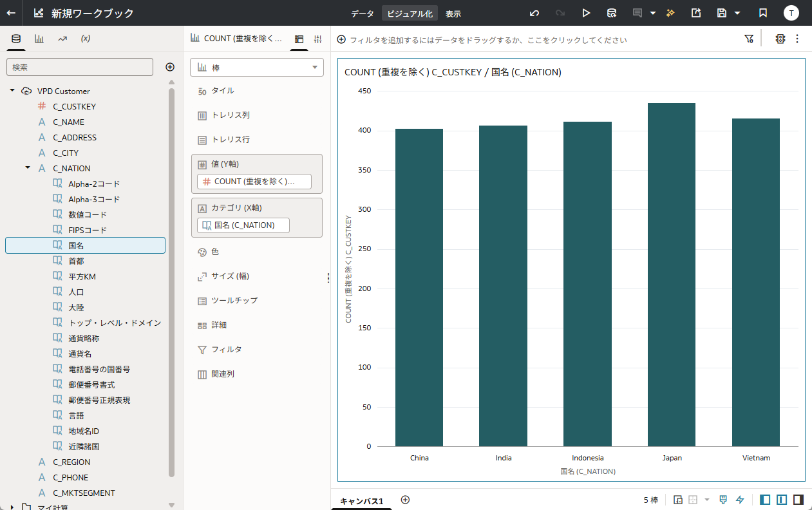Switch to the データ tab
Screen dimensions: 812x510
point(363,14)
